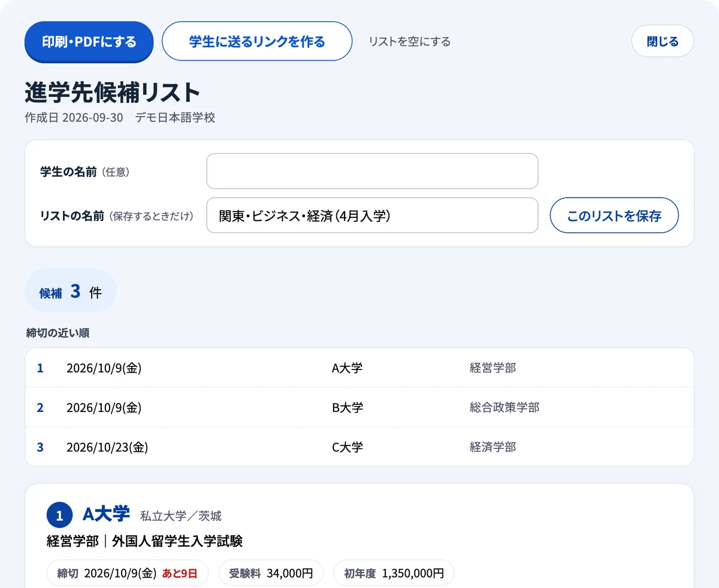Click A大学 in the deadline list

348,368
